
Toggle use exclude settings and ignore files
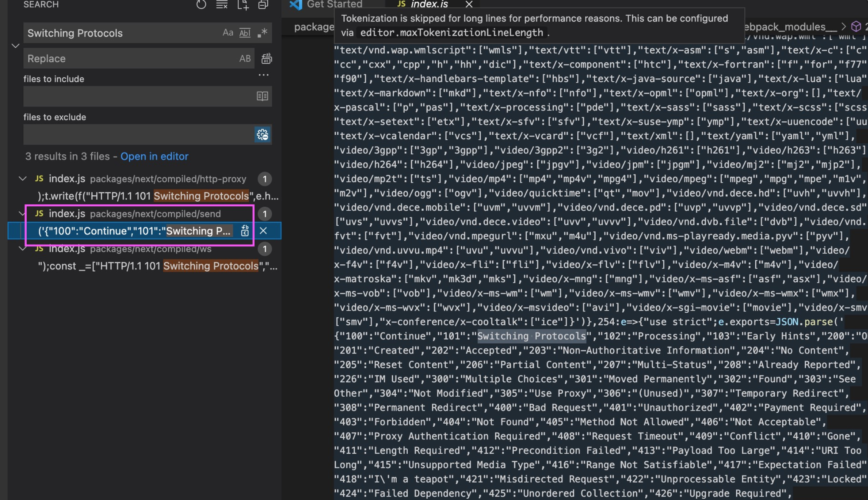tap(262, 135)
